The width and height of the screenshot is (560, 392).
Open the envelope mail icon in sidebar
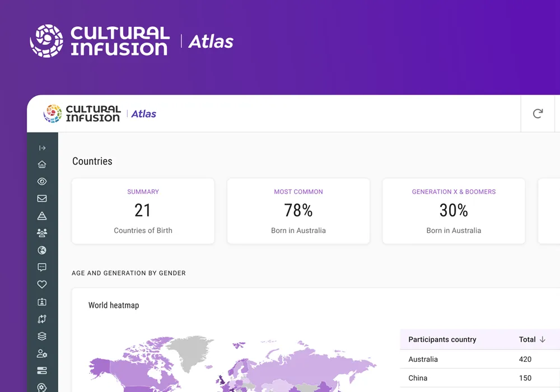[x=42, y=198]
